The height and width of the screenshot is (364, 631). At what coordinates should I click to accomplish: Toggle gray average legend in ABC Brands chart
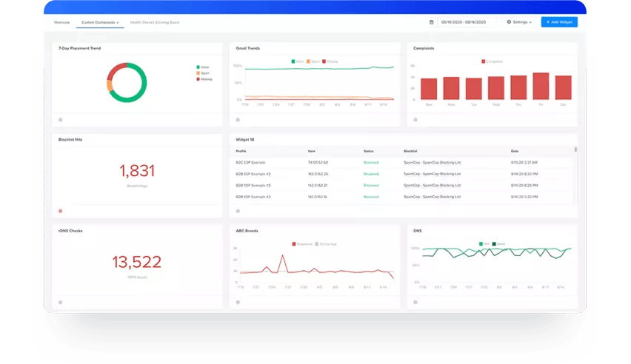coord(326,244)
